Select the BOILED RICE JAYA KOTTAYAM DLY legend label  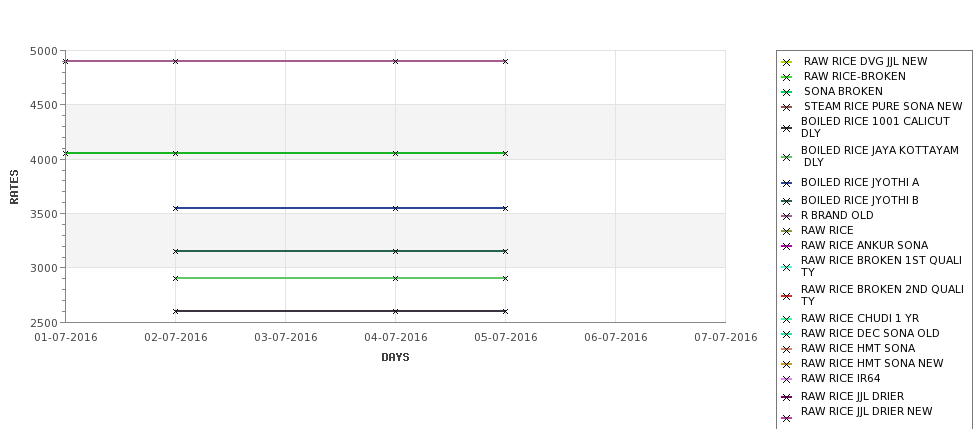(x=879, y=156)
